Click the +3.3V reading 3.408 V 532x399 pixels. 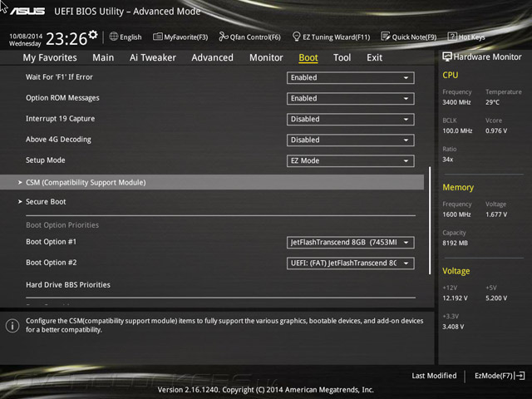point(453,327)
